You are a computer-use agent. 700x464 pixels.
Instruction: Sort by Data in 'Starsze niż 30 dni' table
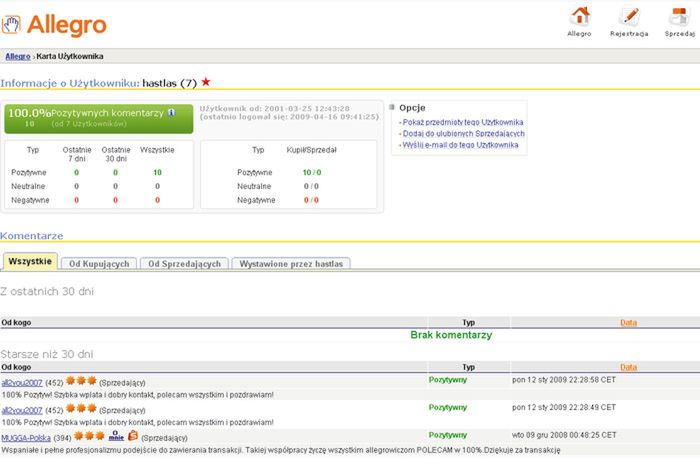(628, 367)
